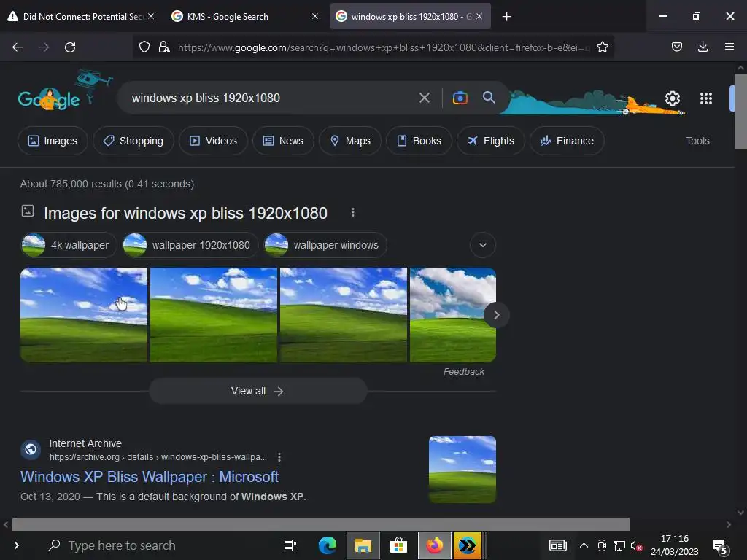Click the Feedback link
The width and height of the screenshot is (747, 560).
coord(464,371)
